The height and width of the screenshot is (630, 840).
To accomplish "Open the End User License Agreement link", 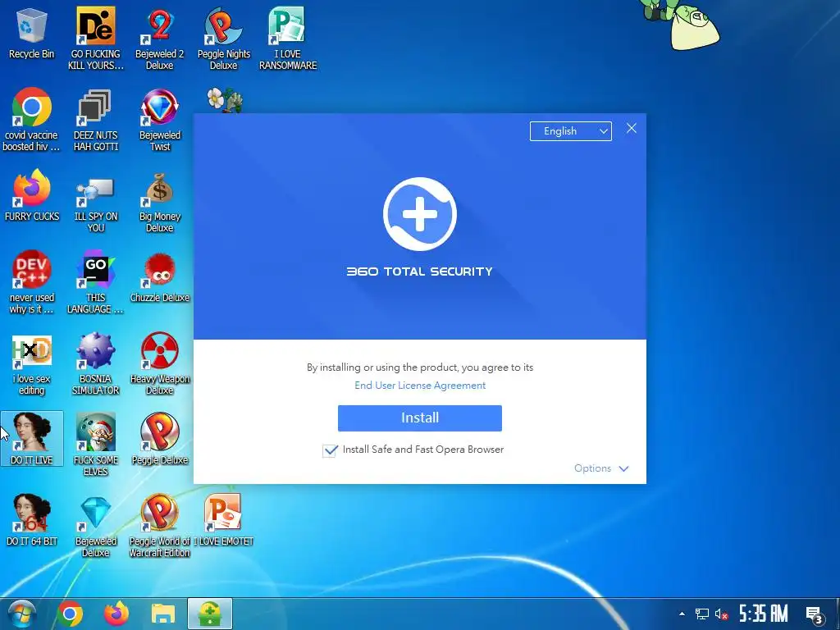I will point(420,386).
